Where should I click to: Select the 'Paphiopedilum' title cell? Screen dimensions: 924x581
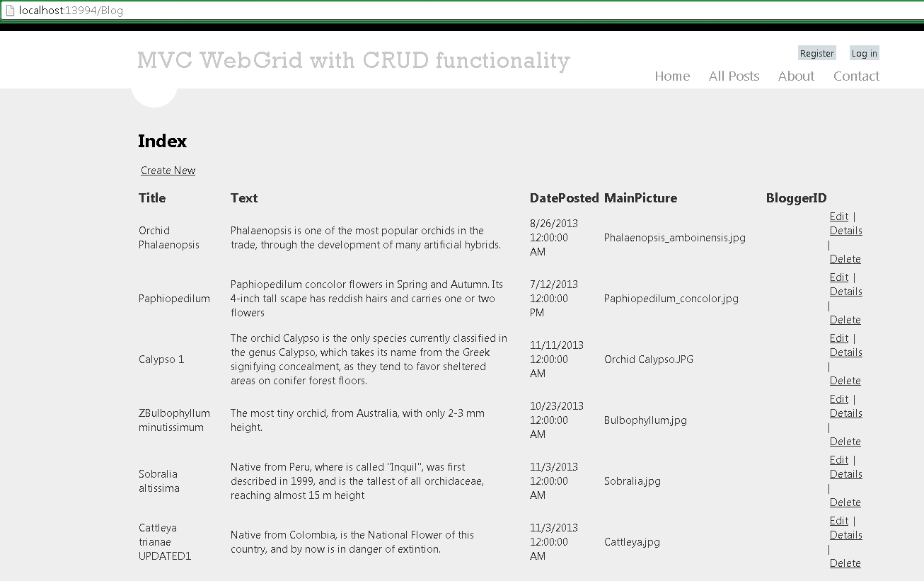[174, 299]
